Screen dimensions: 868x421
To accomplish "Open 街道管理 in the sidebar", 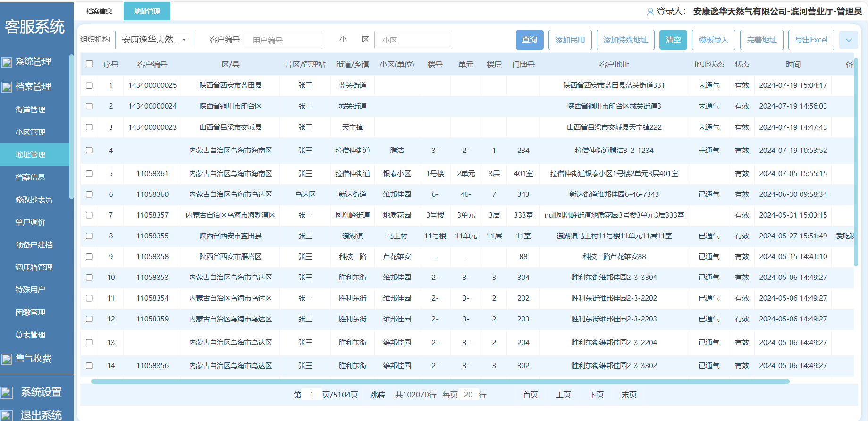I will coord(30,109).
